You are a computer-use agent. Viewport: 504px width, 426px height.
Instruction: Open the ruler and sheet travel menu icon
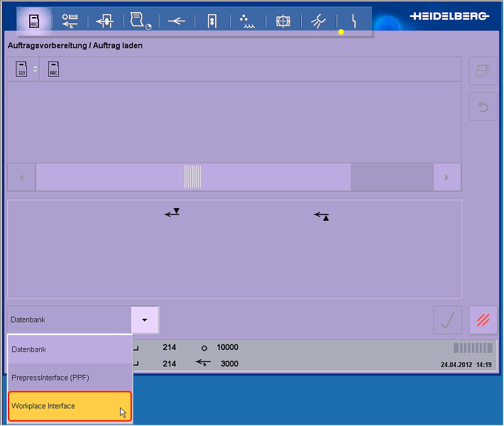[x=70, y=21]
